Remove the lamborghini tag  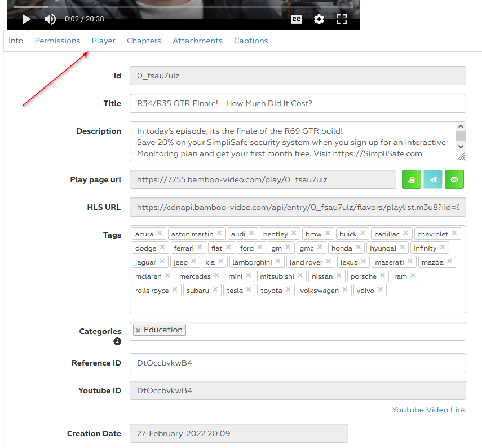pos(278,261)
